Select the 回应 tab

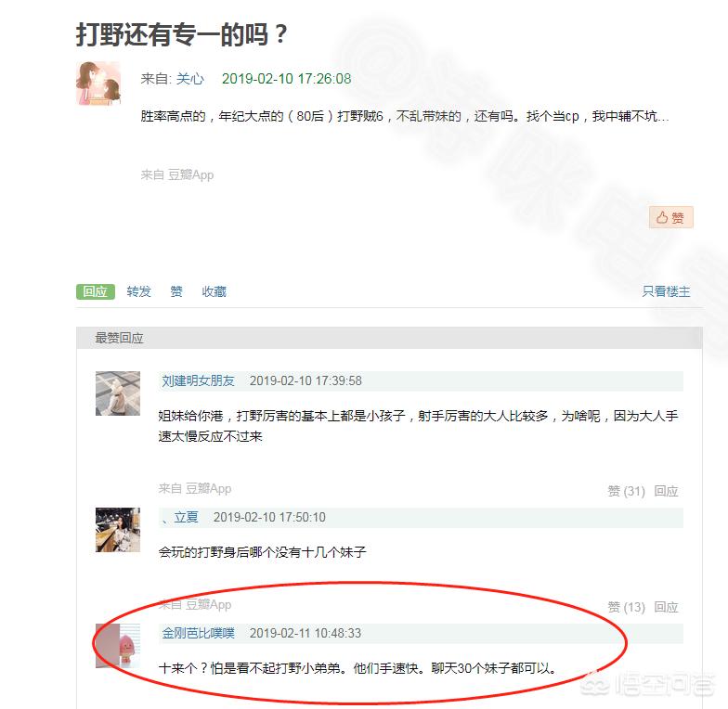[95, 291]
